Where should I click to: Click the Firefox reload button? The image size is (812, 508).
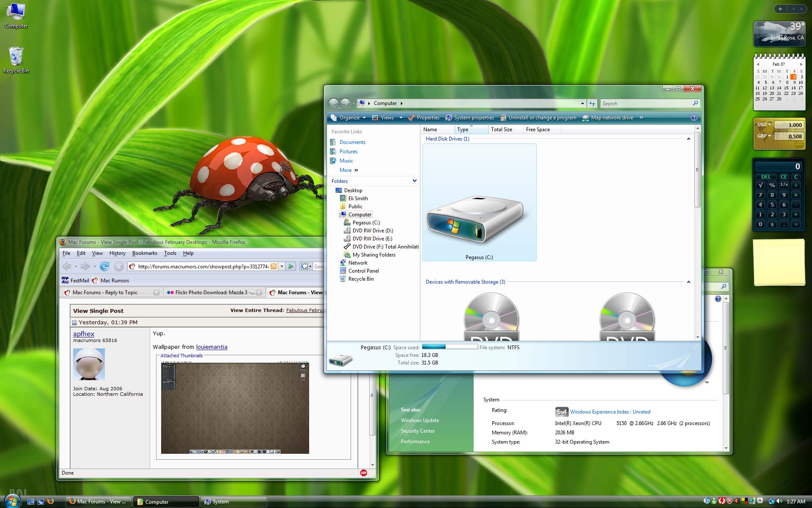[x=104, y=266]
